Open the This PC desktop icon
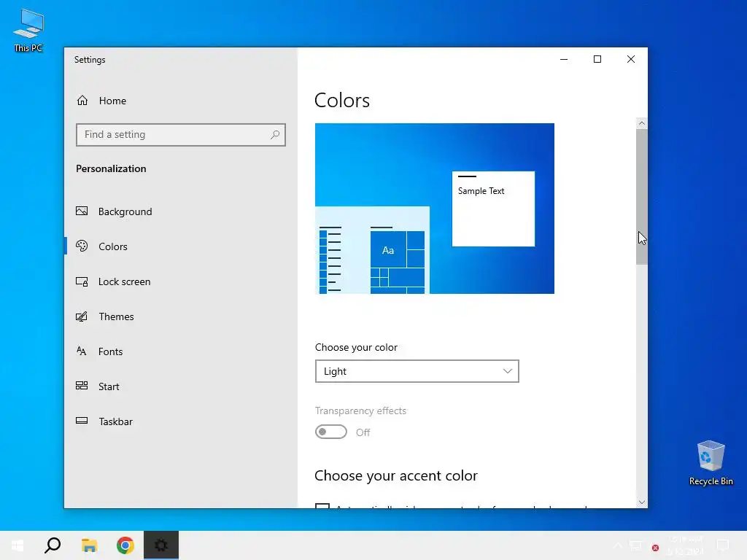747x560 pixels. click(28, 30)
